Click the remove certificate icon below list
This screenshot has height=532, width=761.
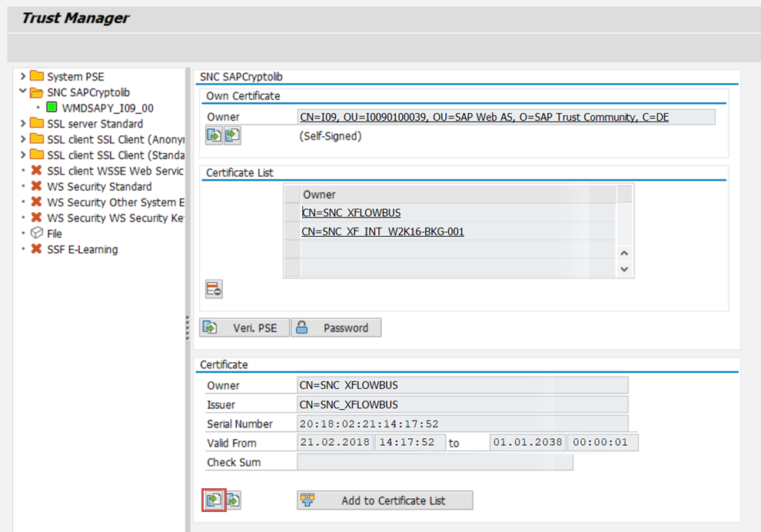[x=214, y=289]
